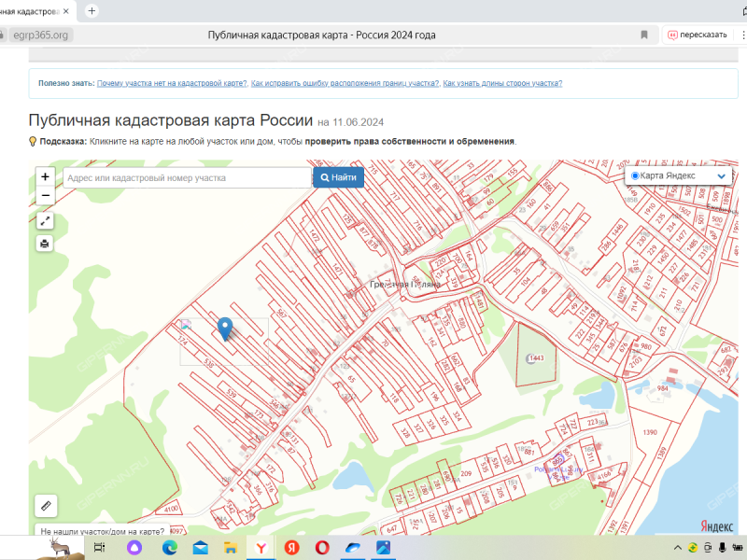The height and width of the screenshot is (560, 747).
Task: Zoom out the map with minus button
Action: coord(45,196)
